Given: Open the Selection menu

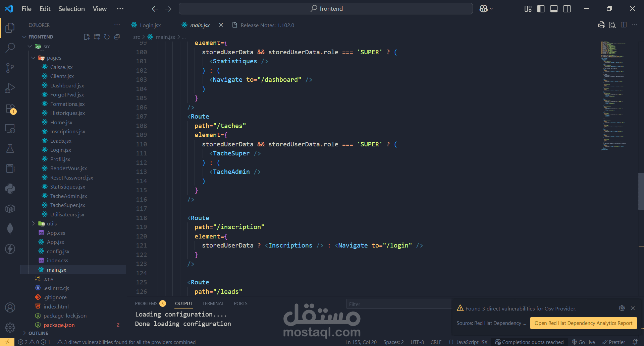Looking at the screenshot, I should pyautogui.click(x=71, y=9).
